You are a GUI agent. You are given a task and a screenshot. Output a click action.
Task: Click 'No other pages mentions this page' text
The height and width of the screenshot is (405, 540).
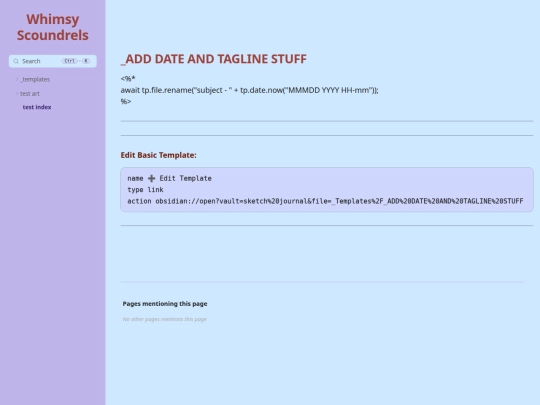(165, 319)
